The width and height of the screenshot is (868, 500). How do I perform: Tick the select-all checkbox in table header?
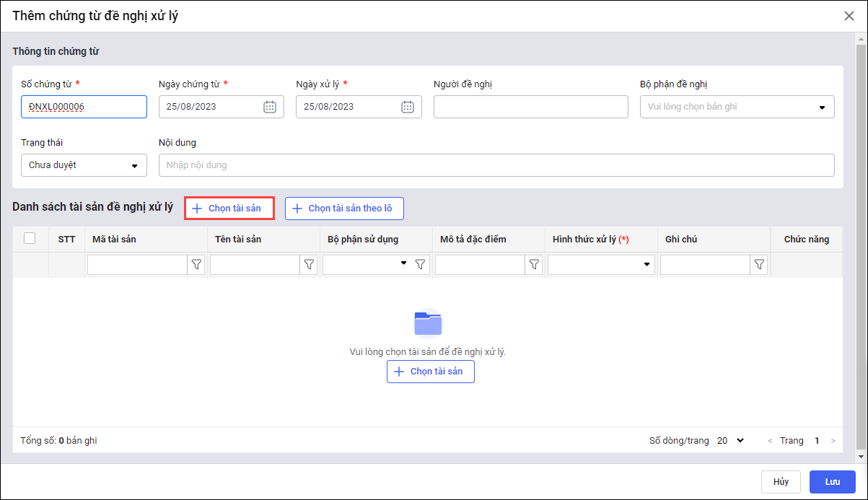click(x=30, y=239)
